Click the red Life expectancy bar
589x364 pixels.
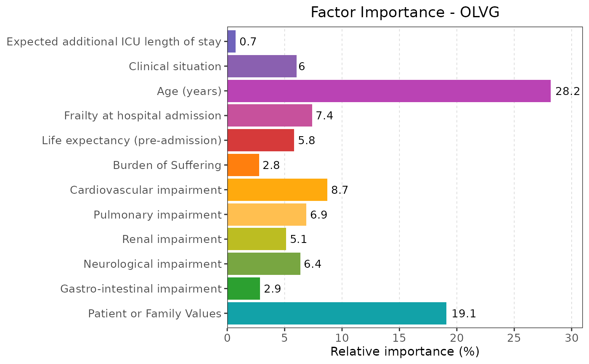click(260, 140)
